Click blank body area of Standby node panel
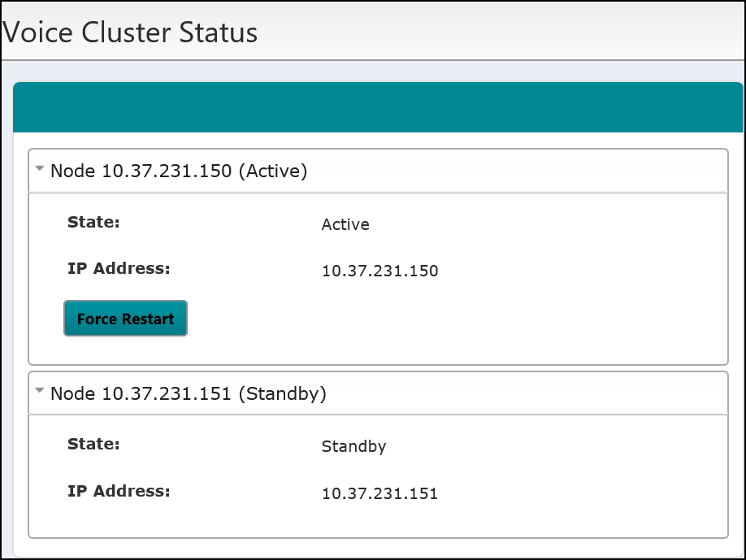The height and width of the screenshot is (560, 746). [571, 469]
